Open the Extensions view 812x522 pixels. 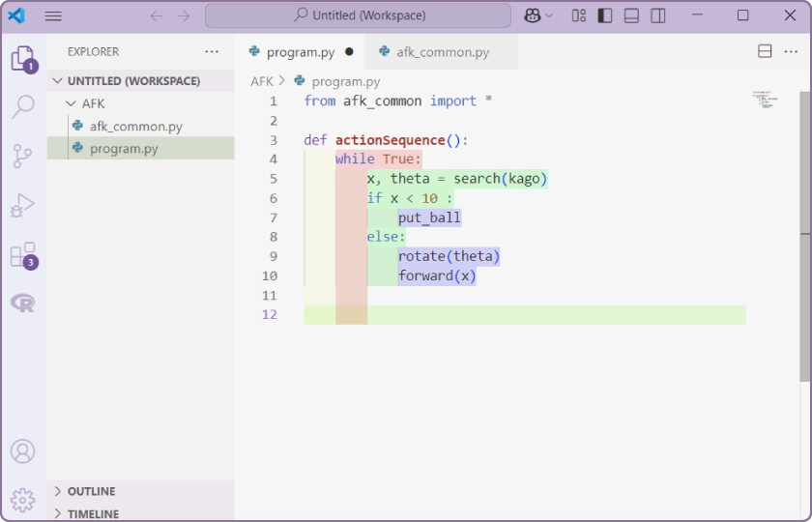[24, 255]
